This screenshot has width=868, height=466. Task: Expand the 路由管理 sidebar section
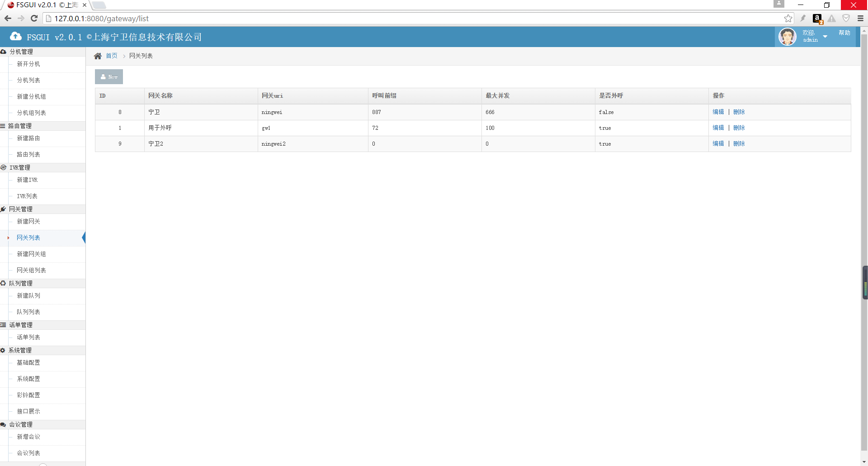click(20, 126)
